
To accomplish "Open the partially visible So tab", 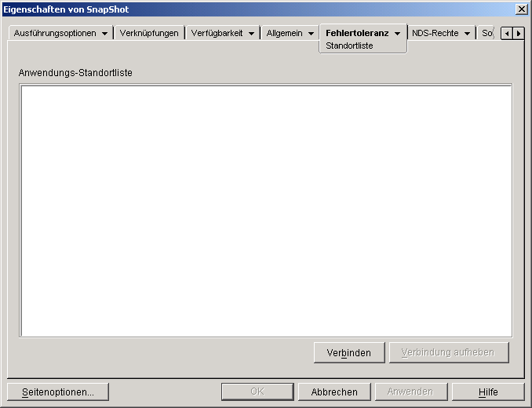I will 487,33.
